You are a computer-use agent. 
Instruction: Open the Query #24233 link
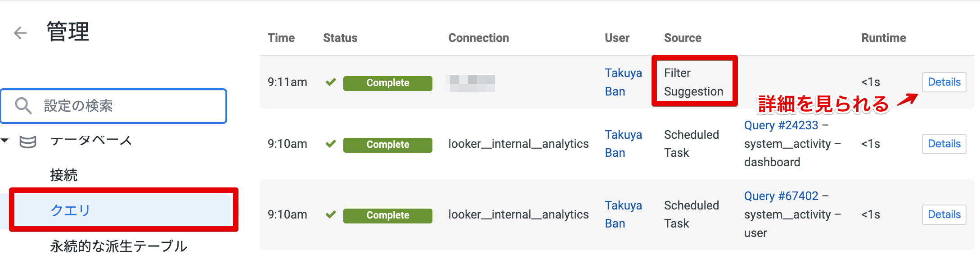[781, 125]
